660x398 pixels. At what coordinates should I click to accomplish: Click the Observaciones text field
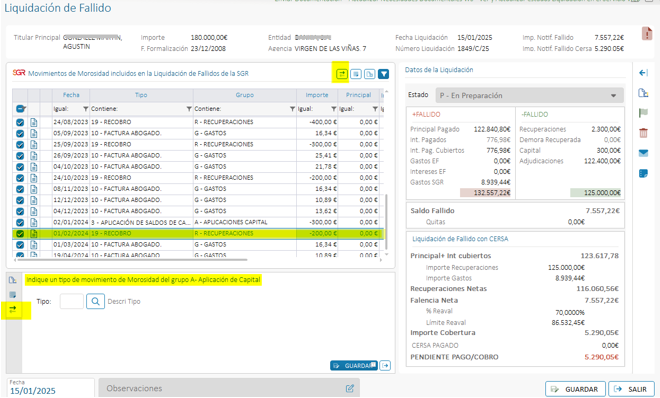click(229, 388)
